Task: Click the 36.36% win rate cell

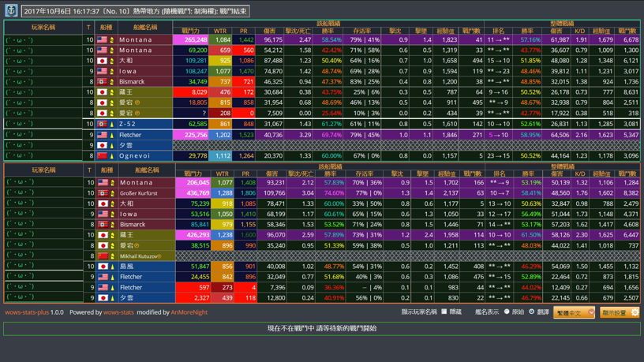Action: [x=331, y=288]
